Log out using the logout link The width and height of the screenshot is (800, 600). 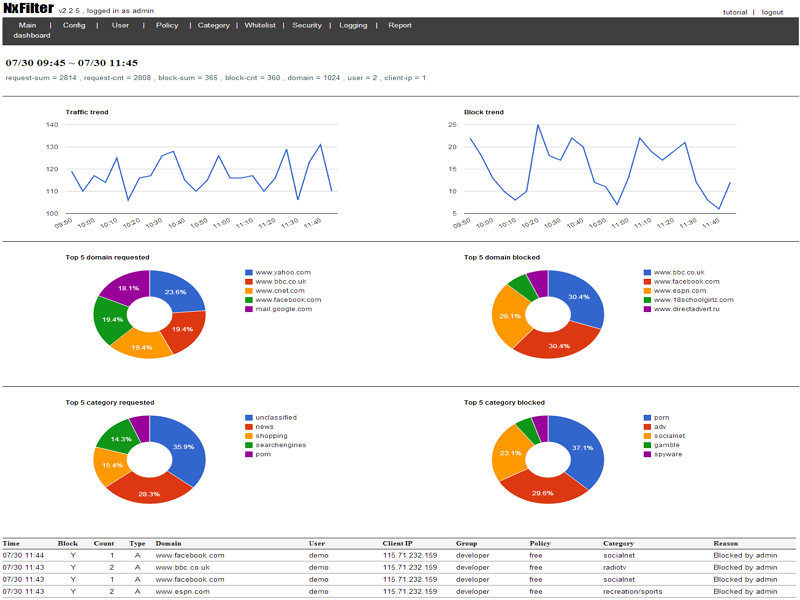point(772,12)
